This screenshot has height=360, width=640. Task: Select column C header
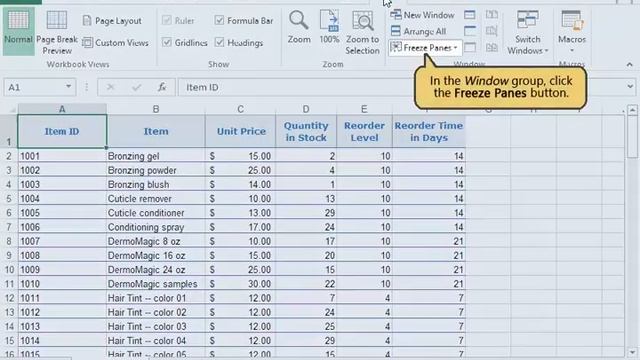coord(240,109)
